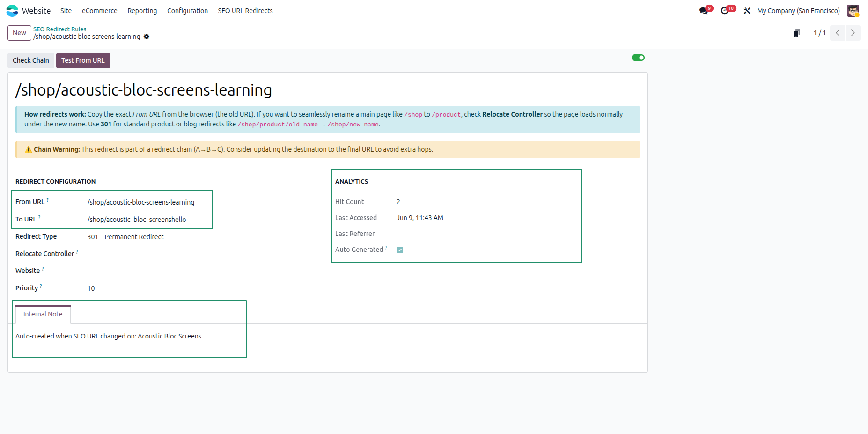
Task: Open the activities clock icon
Action: coord(725,11)
